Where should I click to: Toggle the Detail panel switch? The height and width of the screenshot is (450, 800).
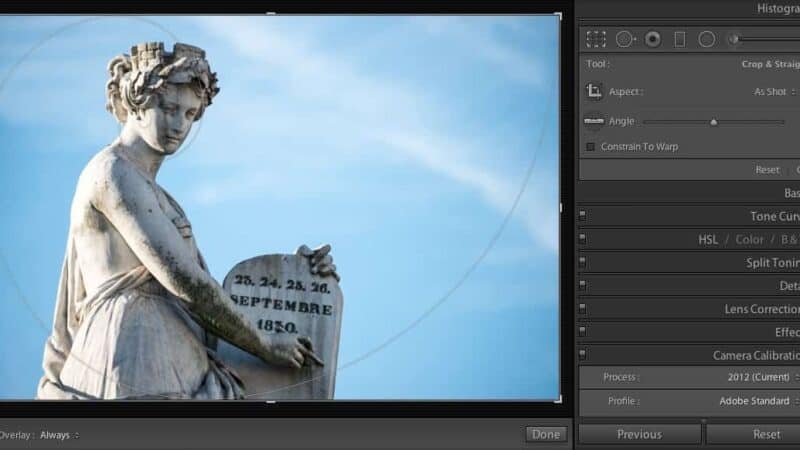pyautogui.click(x=582, y=285)
